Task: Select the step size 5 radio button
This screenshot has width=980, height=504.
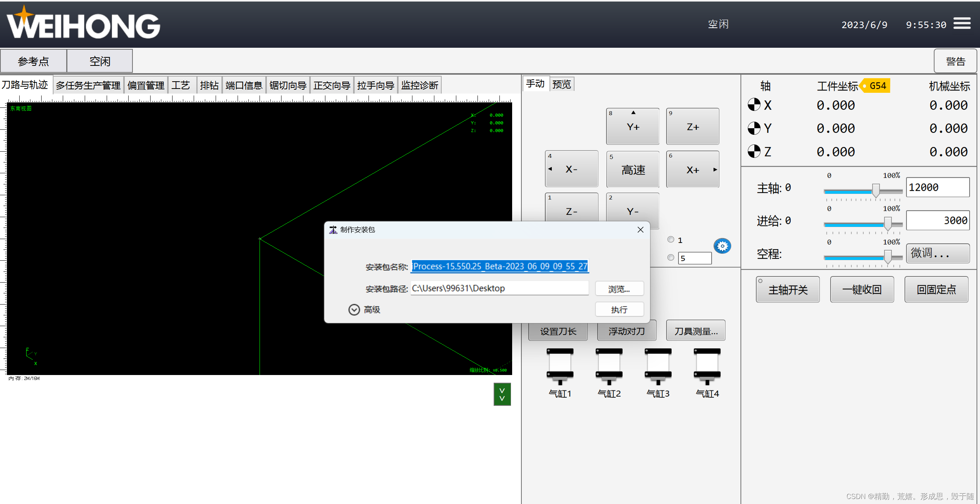Action: click(x=671, y=258)
